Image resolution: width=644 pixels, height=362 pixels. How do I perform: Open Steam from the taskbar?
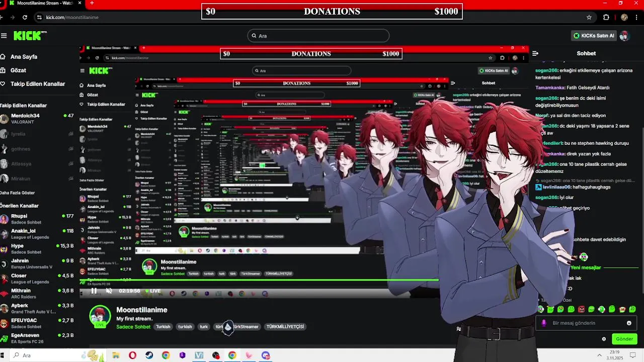point(149,355)
